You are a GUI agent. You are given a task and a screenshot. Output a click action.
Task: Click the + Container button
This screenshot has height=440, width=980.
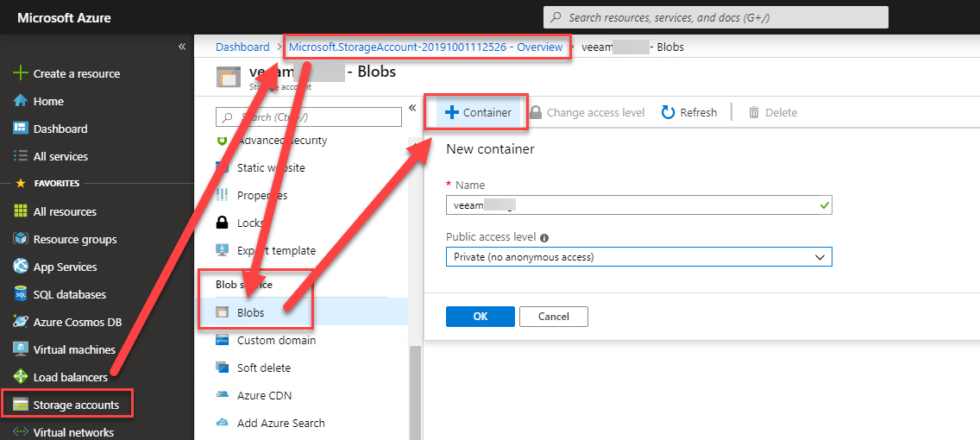pyautogui.click(x=478, y=112)
